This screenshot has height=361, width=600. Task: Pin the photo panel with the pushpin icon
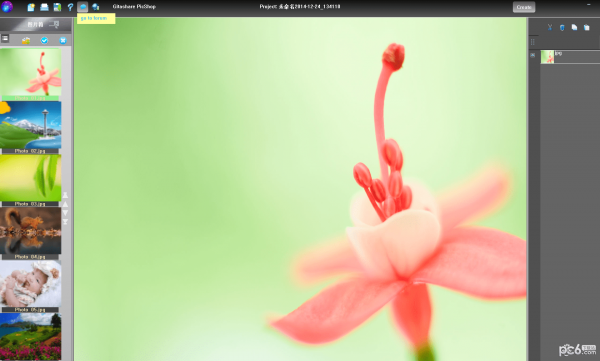(55, 25)
